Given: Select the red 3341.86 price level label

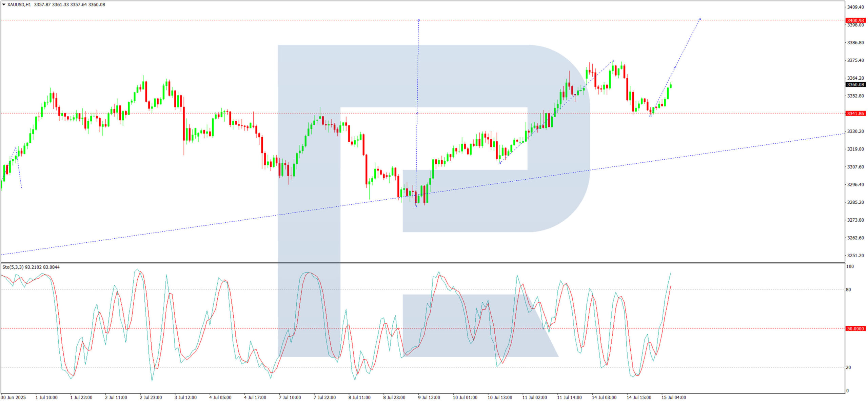Looking at the screenshot, I should pyautogui.click(x=855, y=114).
